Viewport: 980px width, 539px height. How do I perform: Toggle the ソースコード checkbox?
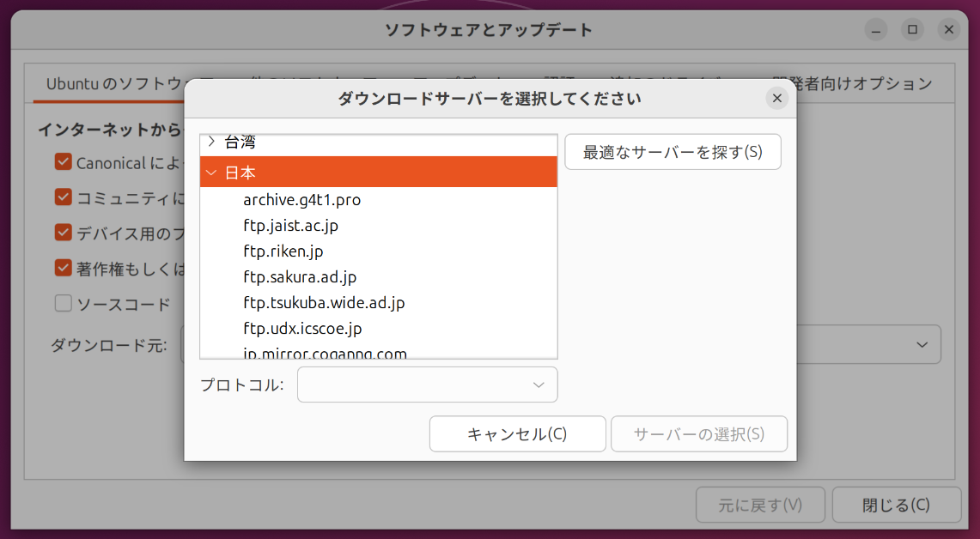coord(63,304)
